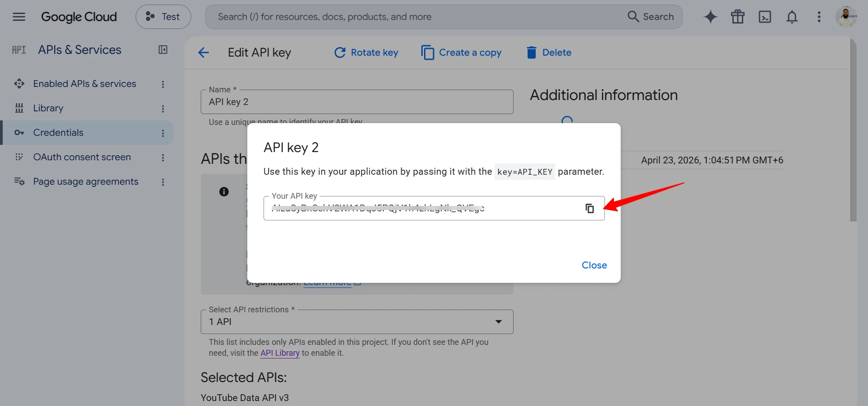
Task: Click the creation date April 23, 2026
Action: 712,160
